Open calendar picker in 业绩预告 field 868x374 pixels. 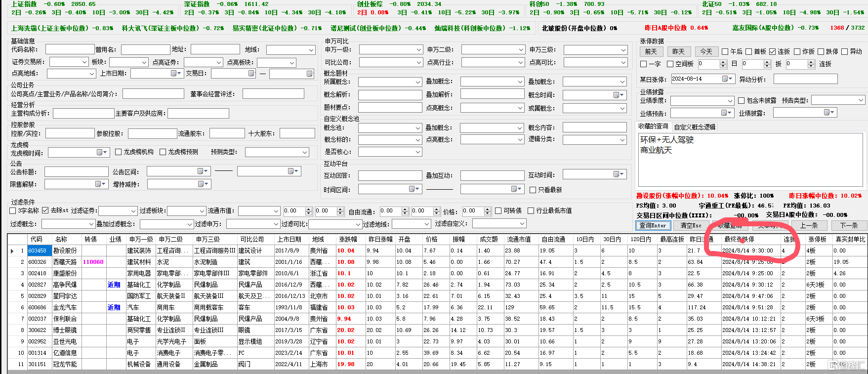tap(727, 113)
